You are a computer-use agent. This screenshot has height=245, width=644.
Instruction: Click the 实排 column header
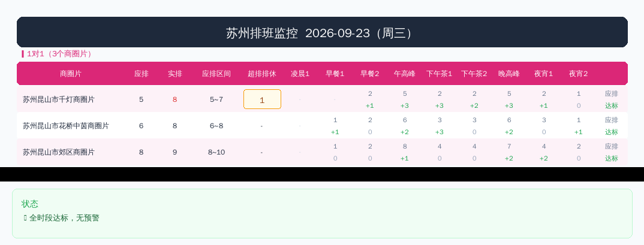click(175, 74)
